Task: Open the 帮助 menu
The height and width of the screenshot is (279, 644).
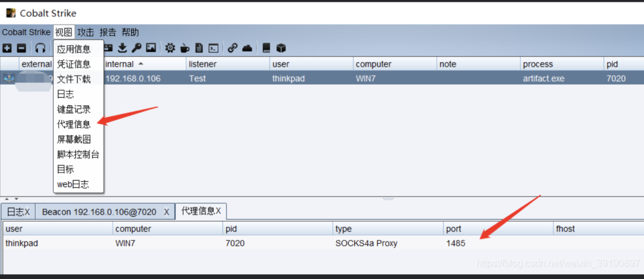Action: tap(130, 32)
